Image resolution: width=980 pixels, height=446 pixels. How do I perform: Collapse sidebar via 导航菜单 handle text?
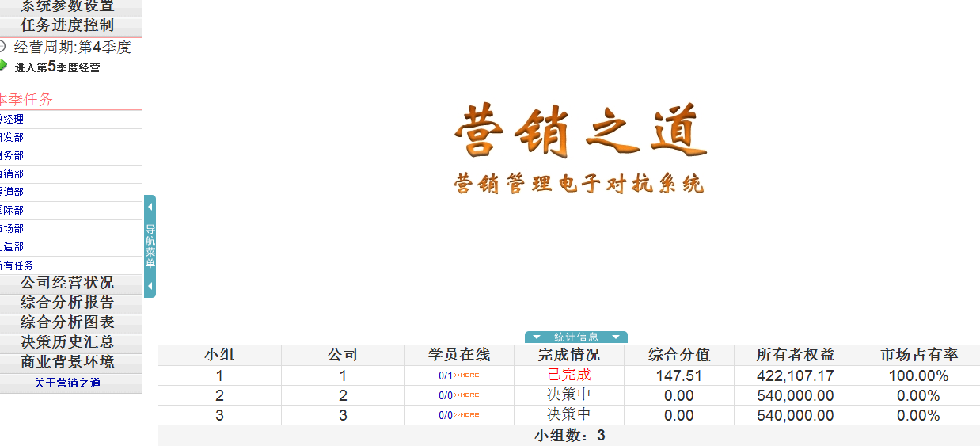point(150,246)
